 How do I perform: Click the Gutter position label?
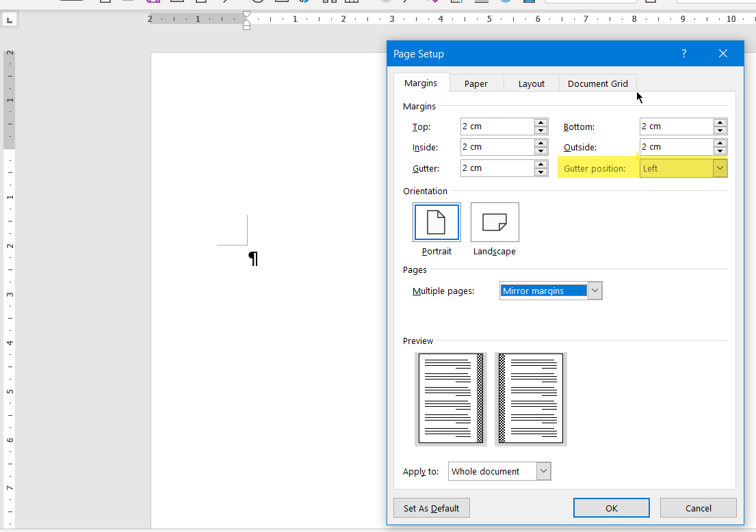(x=595, y=169)
